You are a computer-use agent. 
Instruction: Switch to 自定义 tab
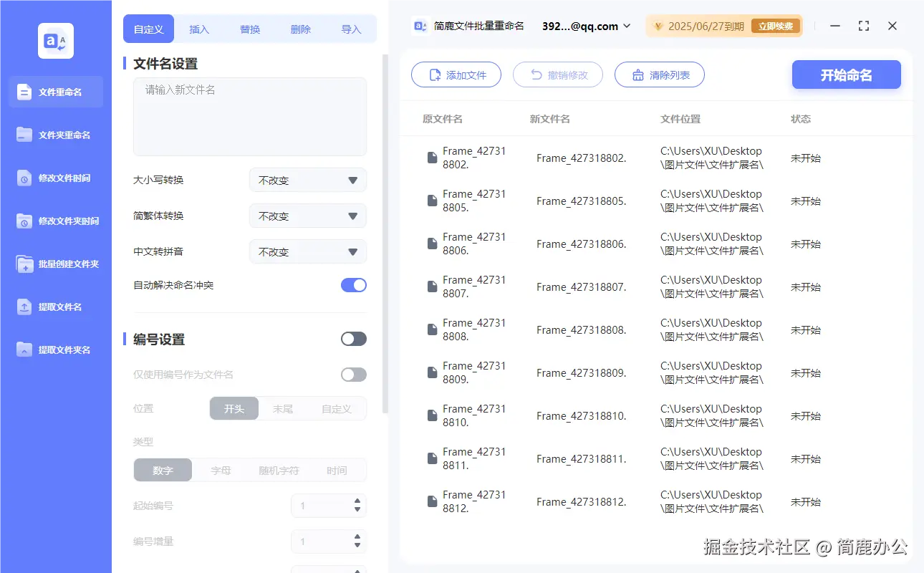149,29
